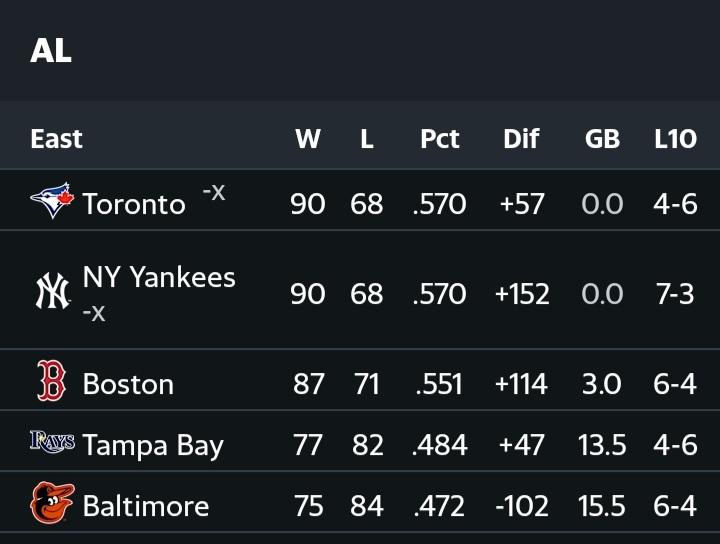Click the Baltimore Orioles logo

[x=52, y=503]
